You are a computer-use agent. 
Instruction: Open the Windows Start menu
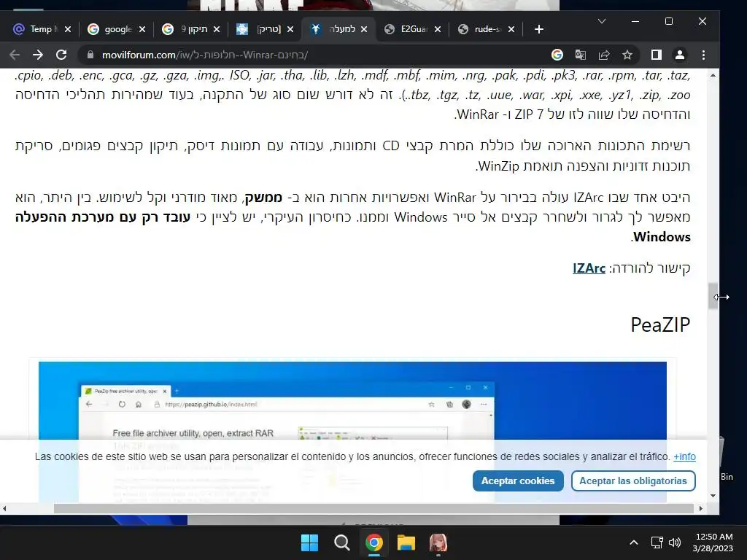[x=309, y=542]
